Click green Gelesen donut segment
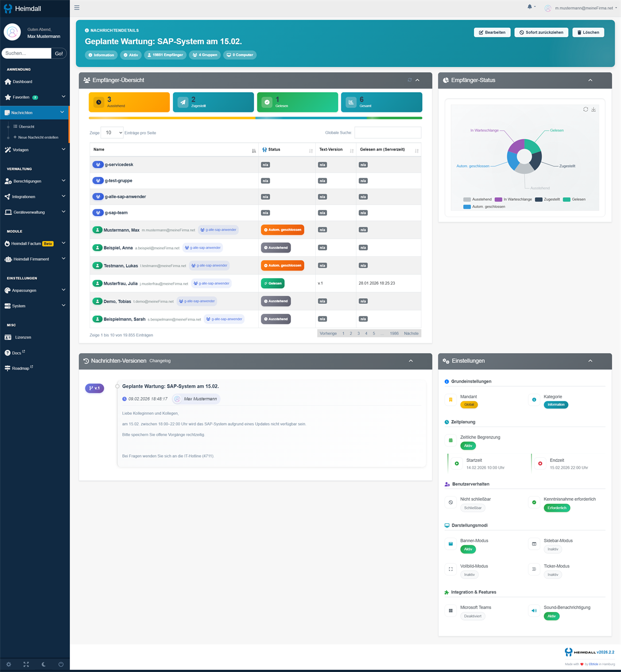Image resolution: width=621 pixels, height=672 pixels. (x=533, y=145)
